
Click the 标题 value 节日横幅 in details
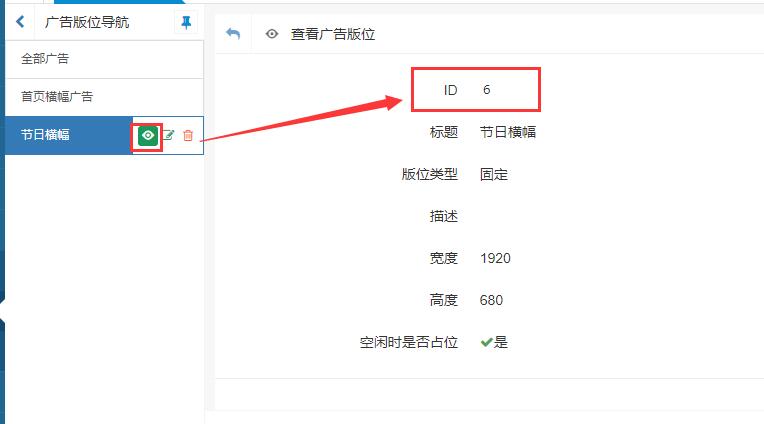tap(507, 132)
